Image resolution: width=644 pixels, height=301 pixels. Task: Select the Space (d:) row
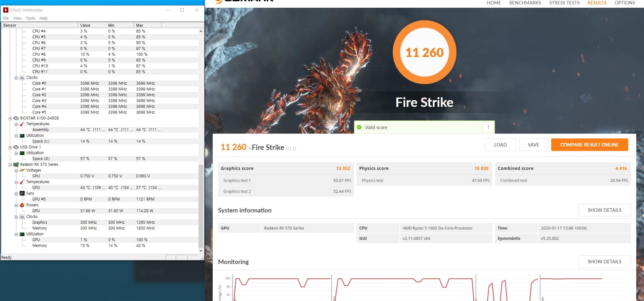(x=100, y=158)
